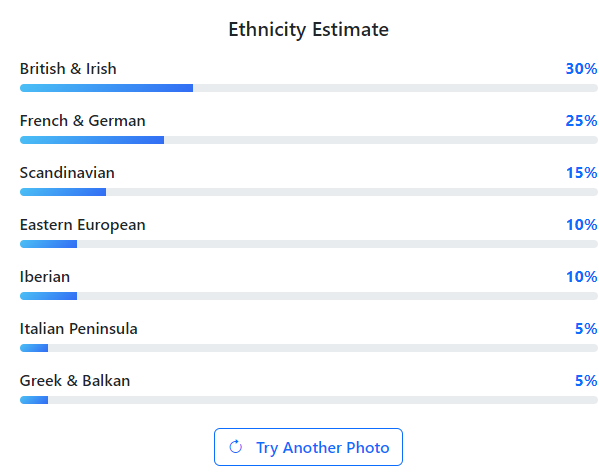The width and height of the screenshot is (599, 476).
Task: Select the Italian Peninsula label
Action: [79, 329]
